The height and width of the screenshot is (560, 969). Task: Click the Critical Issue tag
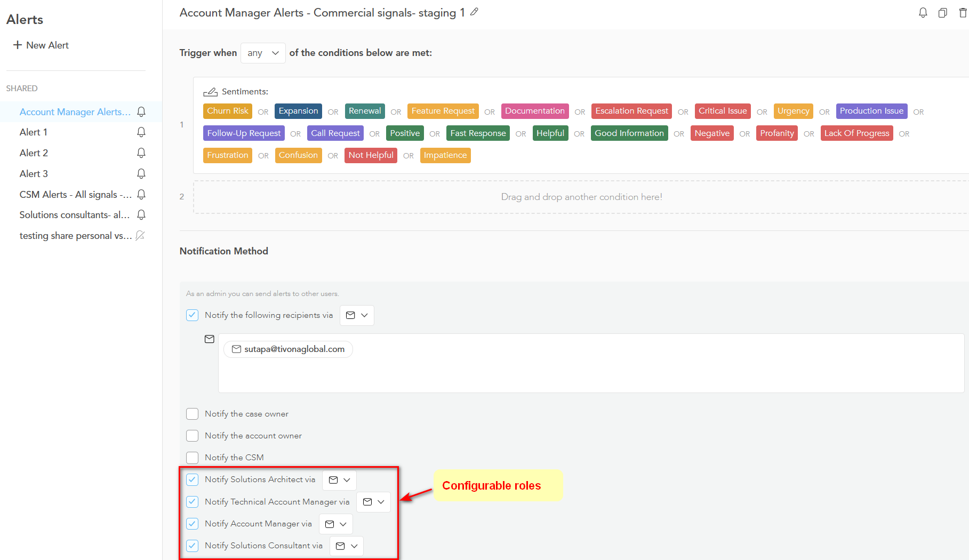(723, 111)
